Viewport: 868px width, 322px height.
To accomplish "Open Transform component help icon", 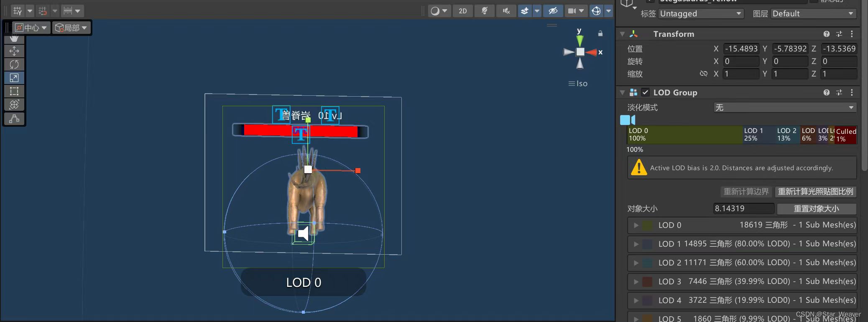I will 827,34.
